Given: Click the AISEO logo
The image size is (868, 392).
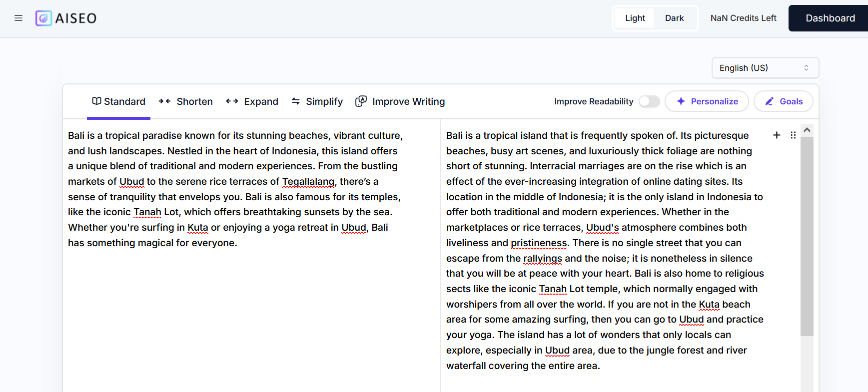Looking at the screenshot, I should click(x=66, y=18).
